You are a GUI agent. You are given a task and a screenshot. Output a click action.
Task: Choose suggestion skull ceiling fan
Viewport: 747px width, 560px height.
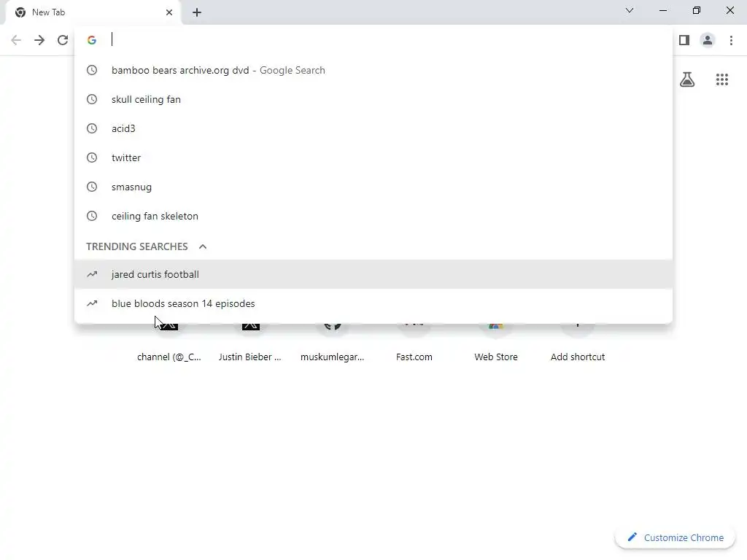pos(373,99)
